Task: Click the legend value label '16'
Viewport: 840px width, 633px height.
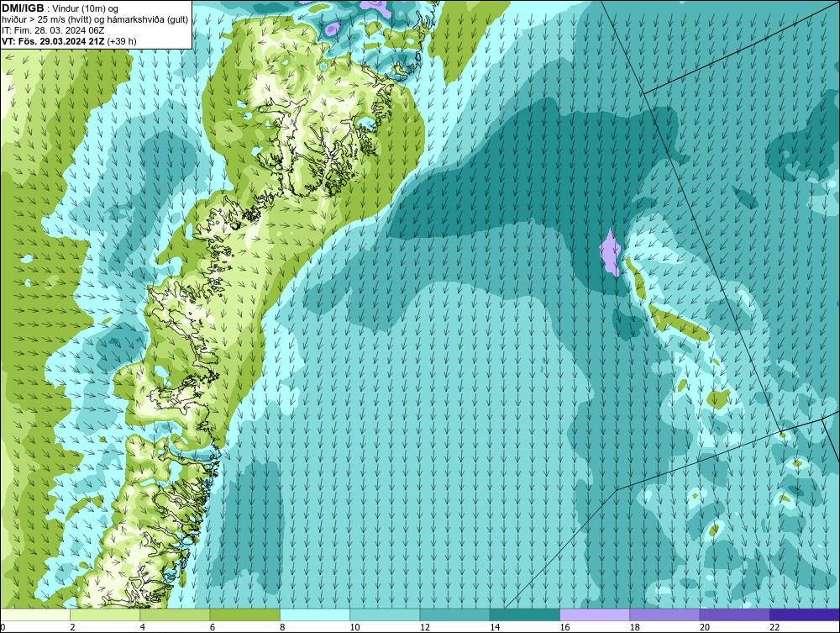Action: click(x=564, y=627)
